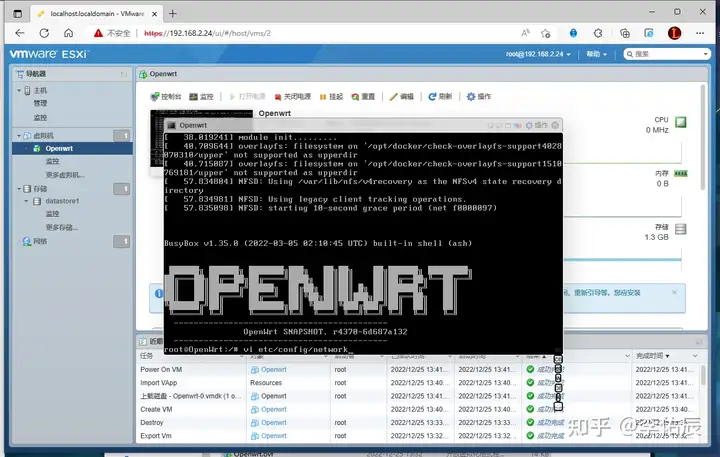
Task: Power off the VM with 关闭电源
Action: (292, 96)
